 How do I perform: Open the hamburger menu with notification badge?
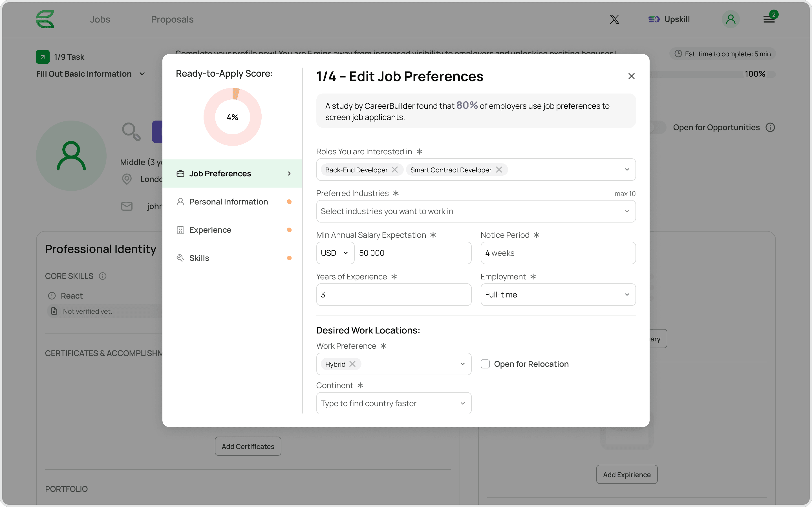[x=769, y=19]
